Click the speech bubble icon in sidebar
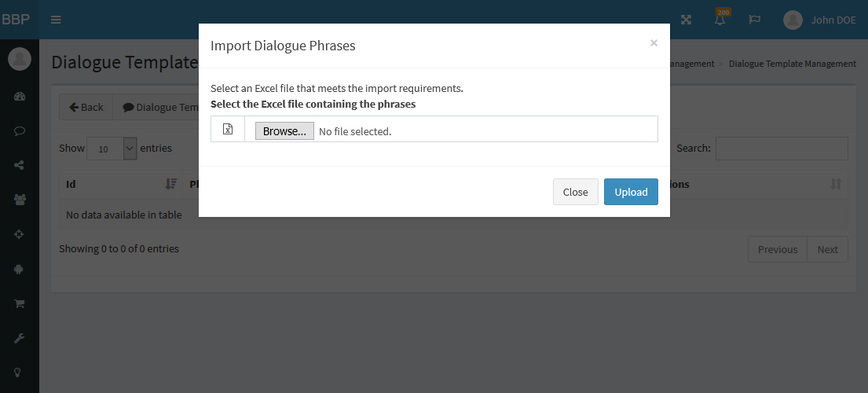The width and height of the screenshot is (868, 393). pos(20,130)
